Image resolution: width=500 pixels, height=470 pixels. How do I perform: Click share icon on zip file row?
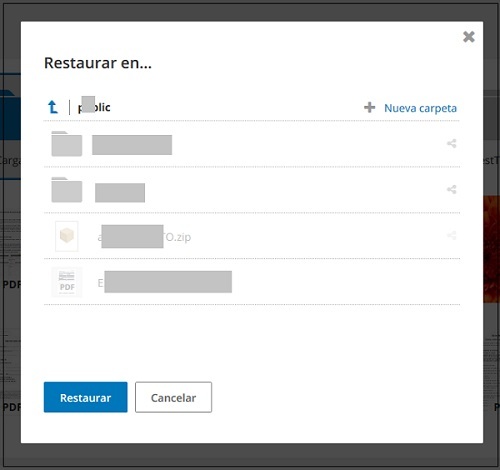pyautogui.click(x=452, y=236)
